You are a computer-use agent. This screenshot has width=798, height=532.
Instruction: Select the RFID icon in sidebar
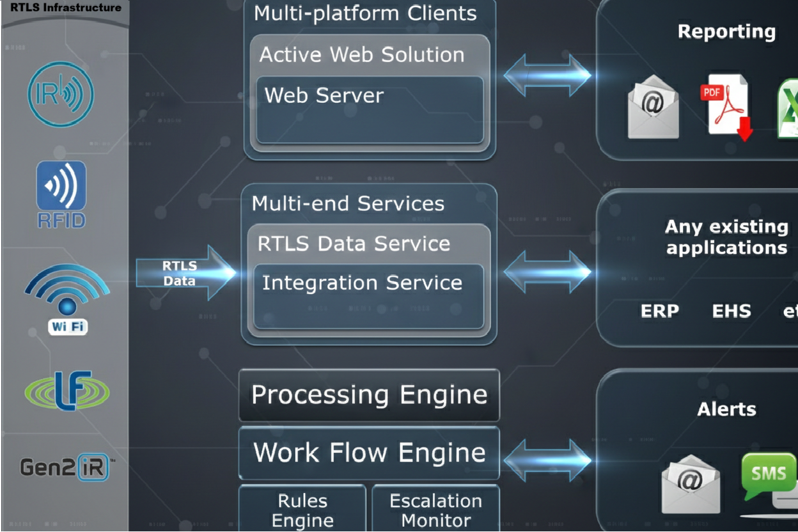pyautogui.click(x=61, y=194)
